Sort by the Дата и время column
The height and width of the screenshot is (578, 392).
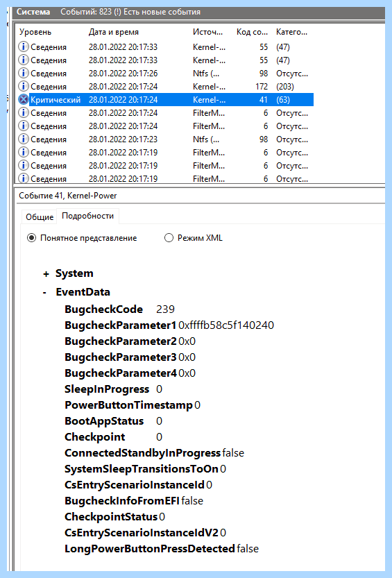114,32
